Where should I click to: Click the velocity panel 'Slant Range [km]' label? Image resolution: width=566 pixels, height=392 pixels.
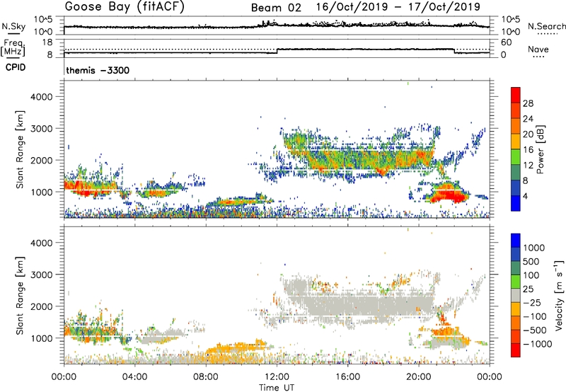coord(20,296)
